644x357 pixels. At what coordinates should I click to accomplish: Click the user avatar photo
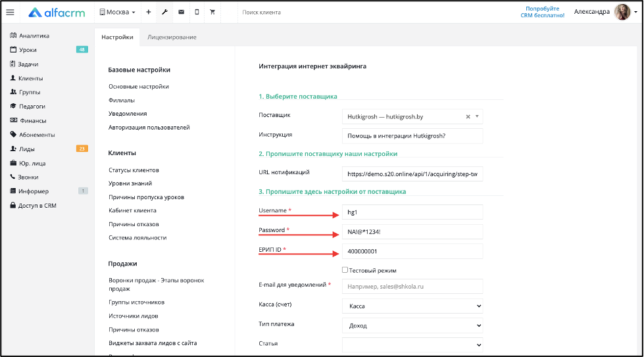click(622, 12)
